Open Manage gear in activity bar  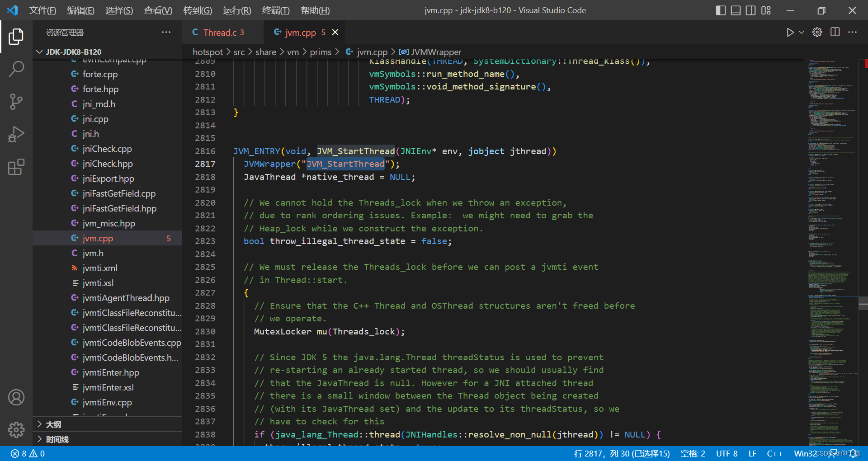16,429
